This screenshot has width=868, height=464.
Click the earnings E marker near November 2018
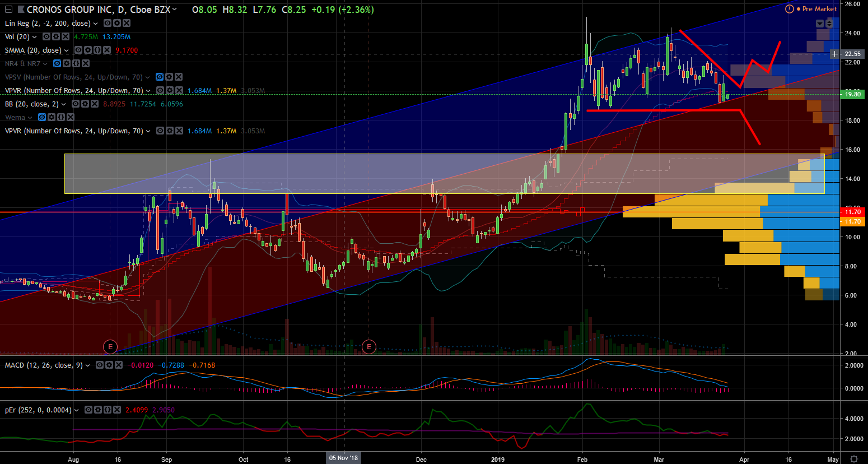[368, 347]
